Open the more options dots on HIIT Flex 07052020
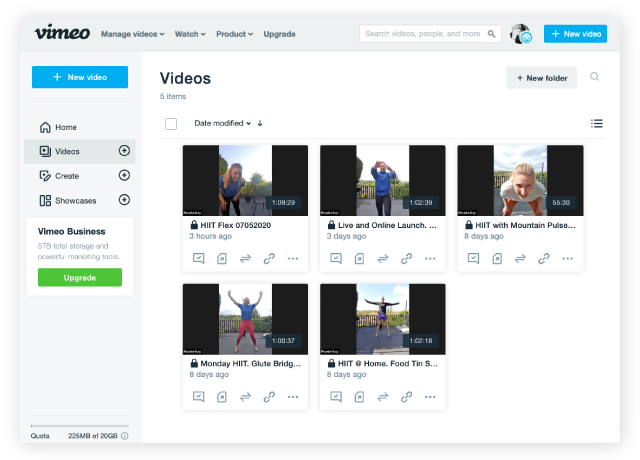Image resolution: width=640 pixels, height=460 pixels. tap(293, 258)
